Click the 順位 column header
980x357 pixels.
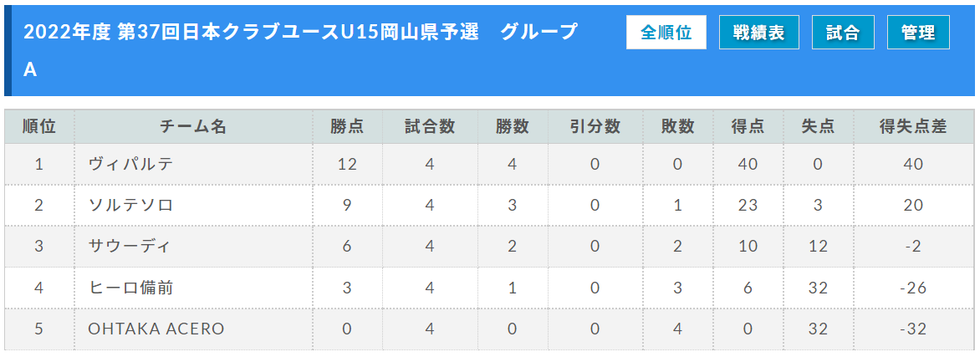coord(40,127)
